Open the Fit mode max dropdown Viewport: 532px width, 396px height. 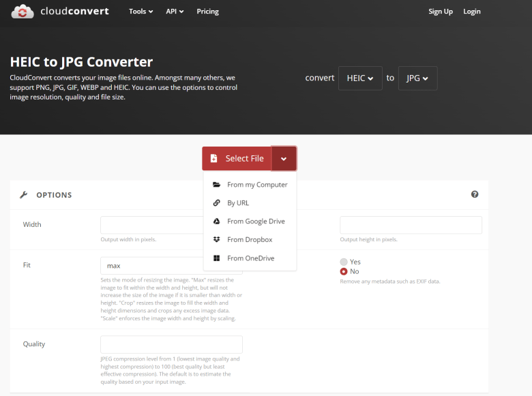(x=171, y=266)
